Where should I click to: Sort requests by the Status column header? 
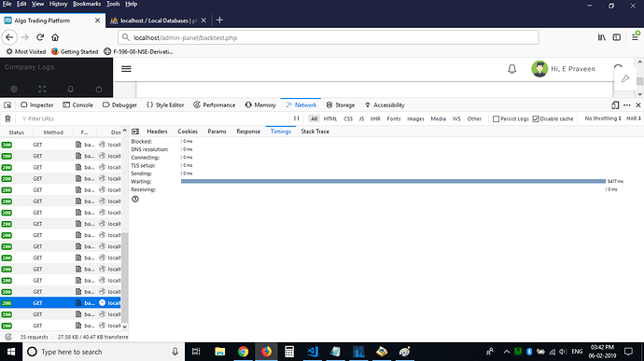[x=17, y=132]
